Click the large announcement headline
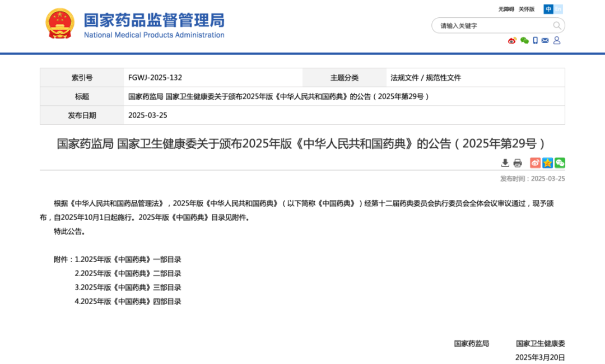 pyautogui.click(x=301, y=143)
